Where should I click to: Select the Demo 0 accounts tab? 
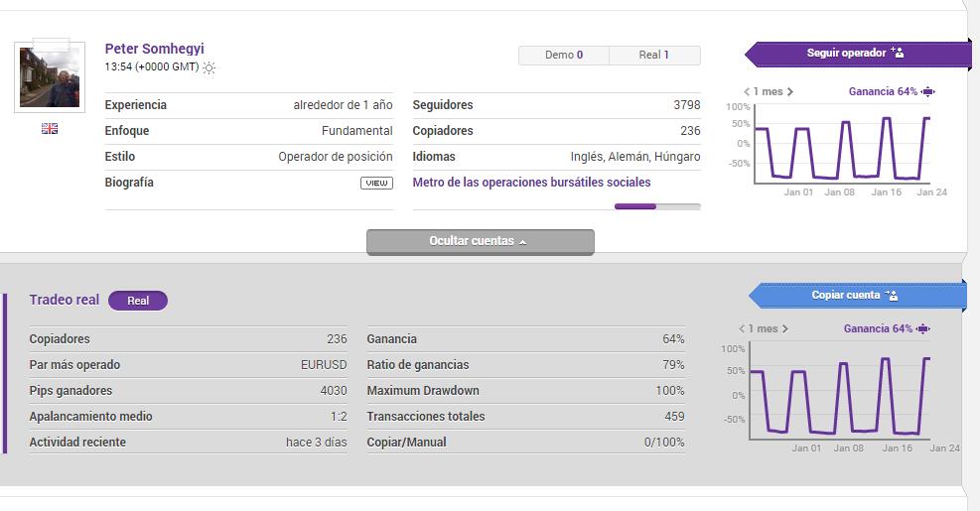click(563, 56)
